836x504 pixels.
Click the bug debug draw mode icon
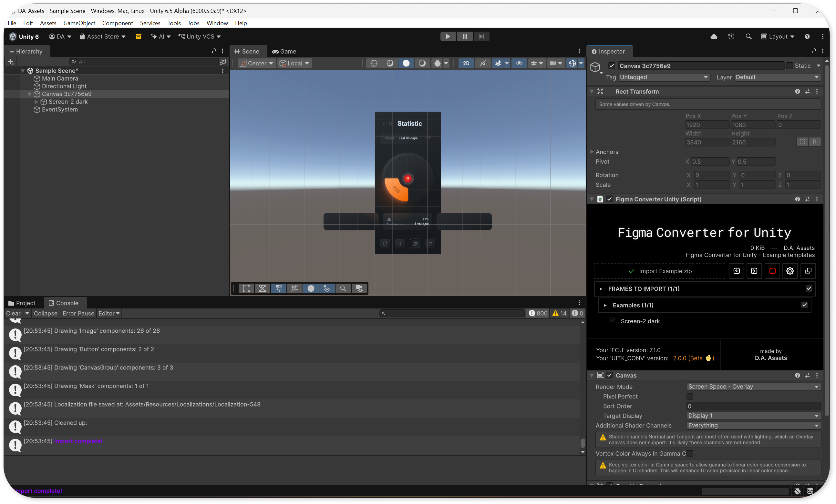[x=438, y=63]
